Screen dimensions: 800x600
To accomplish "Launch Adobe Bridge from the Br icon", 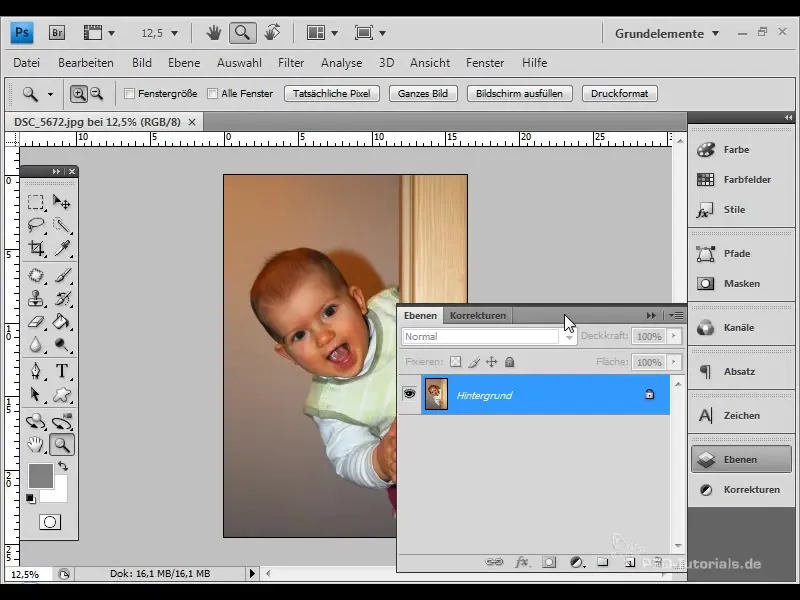I will [57, 33].
